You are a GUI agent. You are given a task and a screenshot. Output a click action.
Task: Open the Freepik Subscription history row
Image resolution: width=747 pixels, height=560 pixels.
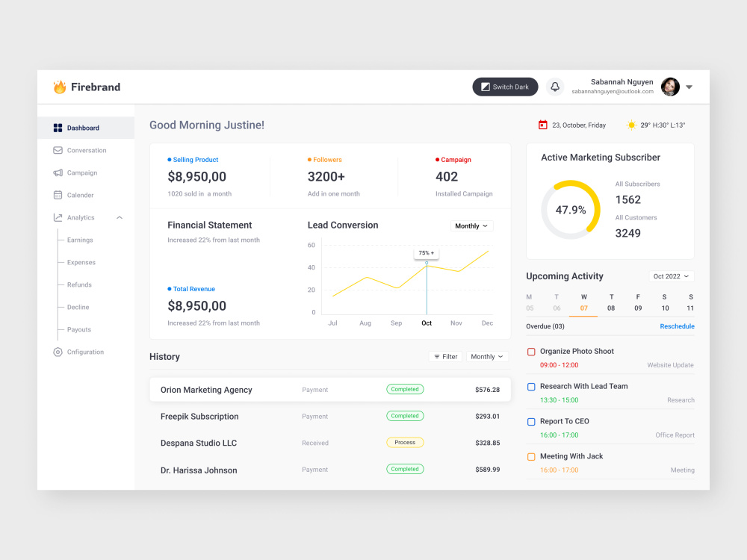[330, 416]
